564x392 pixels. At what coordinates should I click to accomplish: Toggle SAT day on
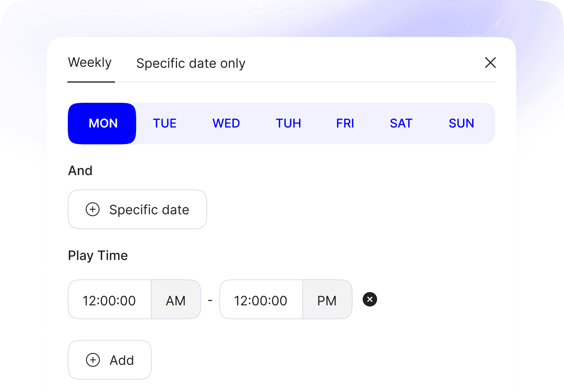[x=401, y=123]
